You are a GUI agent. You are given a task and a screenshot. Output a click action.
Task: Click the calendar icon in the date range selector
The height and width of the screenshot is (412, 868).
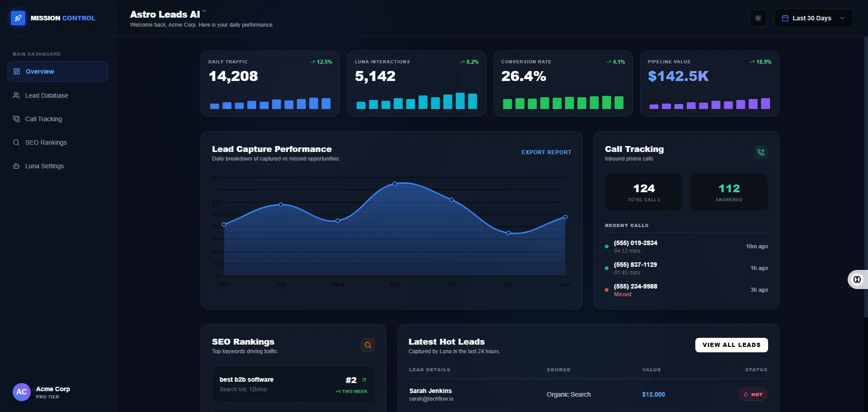785,18
